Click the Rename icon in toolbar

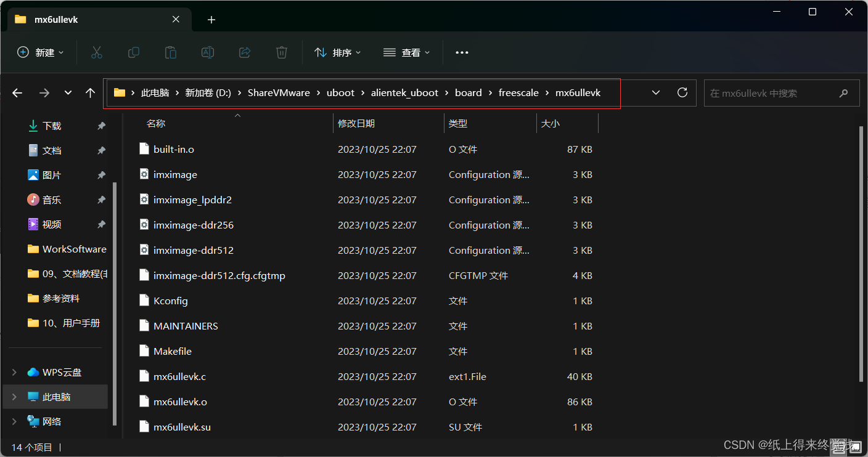tap(208, 52)
